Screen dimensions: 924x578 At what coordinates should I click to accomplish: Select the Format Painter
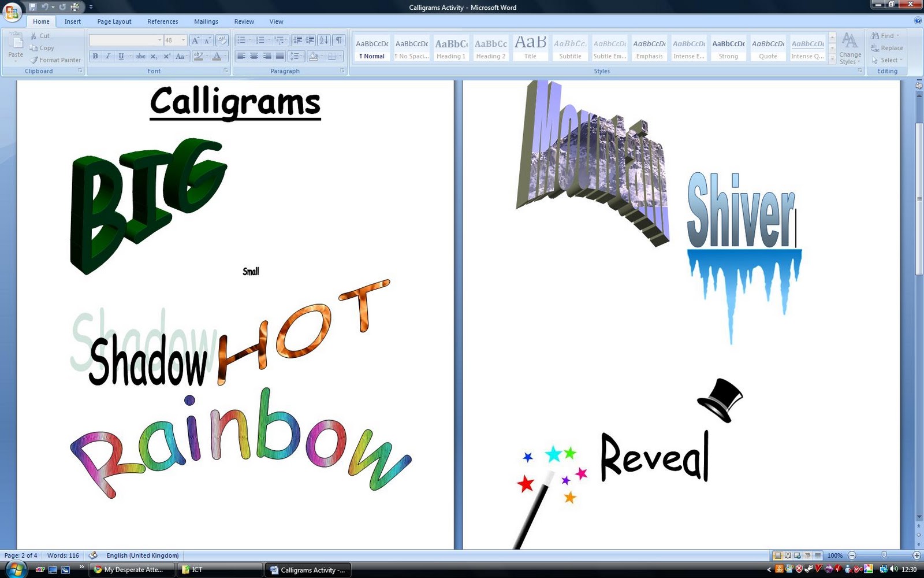point(55,60)
